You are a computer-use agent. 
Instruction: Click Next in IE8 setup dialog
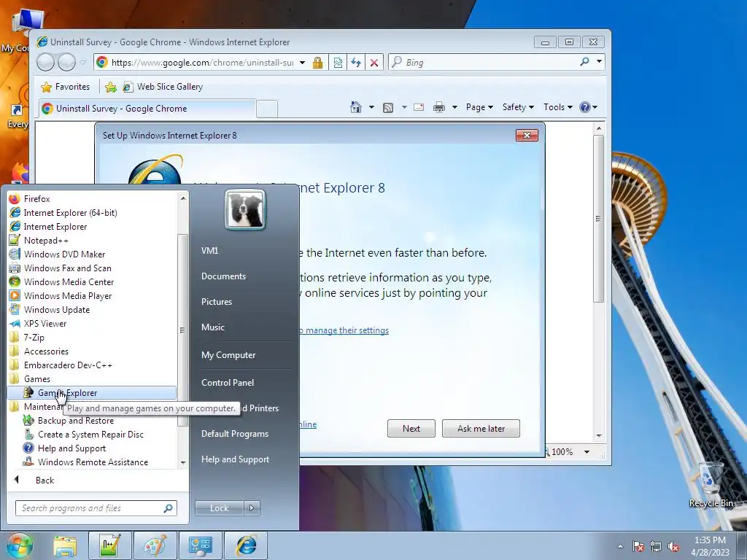pyautogui.click(x=411, y=429)
